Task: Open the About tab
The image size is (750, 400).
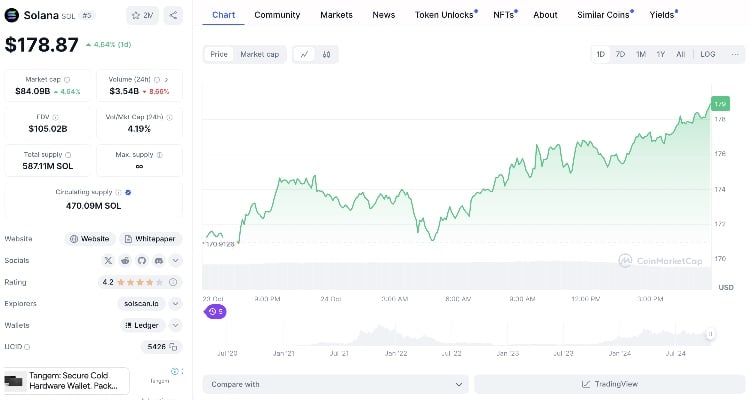Action: (x=545, y=15)
